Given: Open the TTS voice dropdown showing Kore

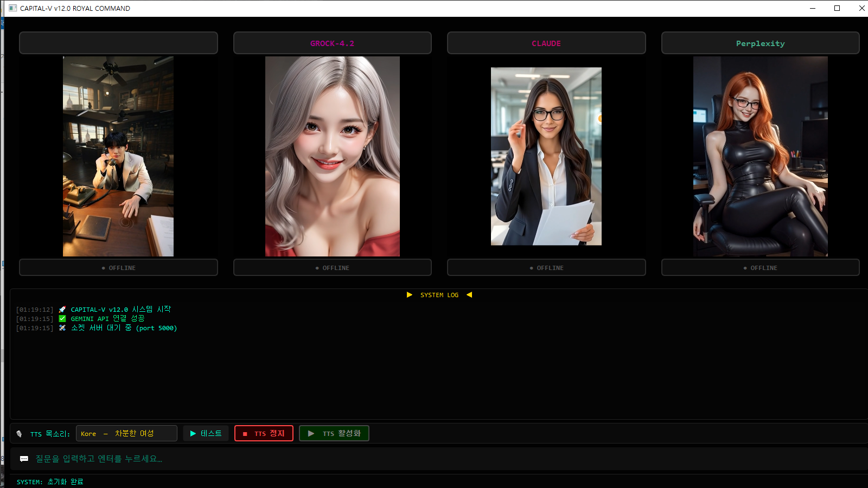Looking at the screenshot, I should (x=126, y=433).
